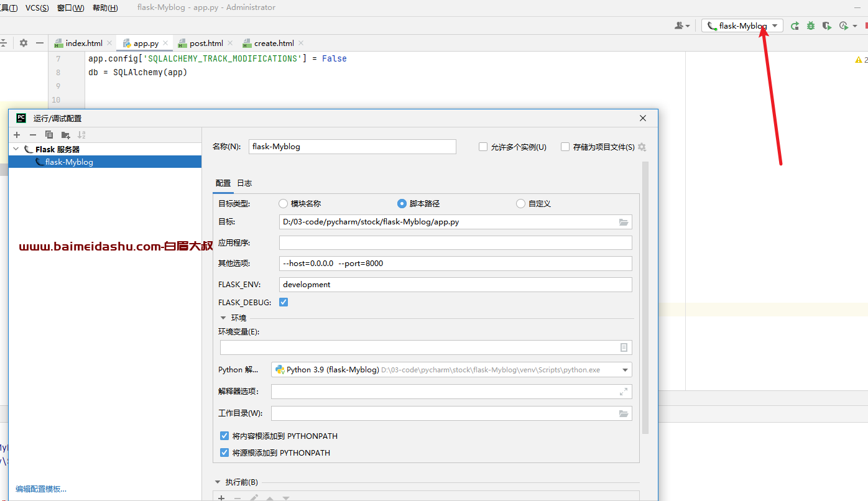Click the application input field
Screen dimensions: 868x501
[x=456, y=243]
